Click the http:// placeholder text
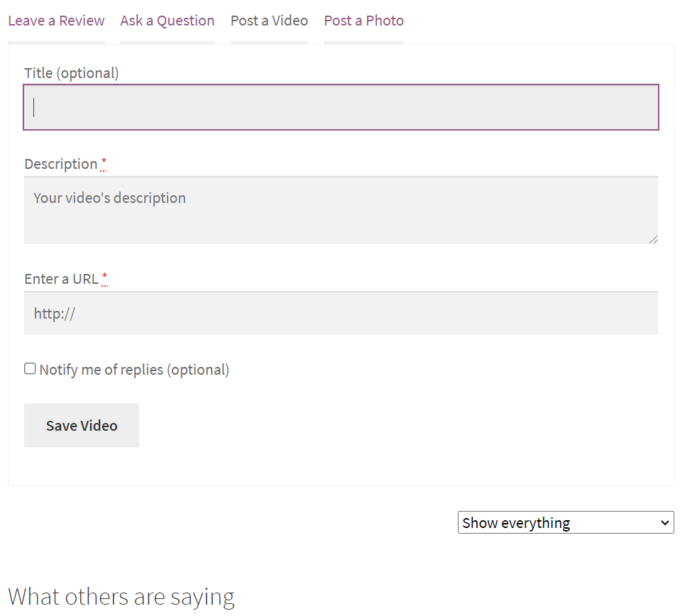The height and width of the screenshot is (616, 680). (55, 314)
